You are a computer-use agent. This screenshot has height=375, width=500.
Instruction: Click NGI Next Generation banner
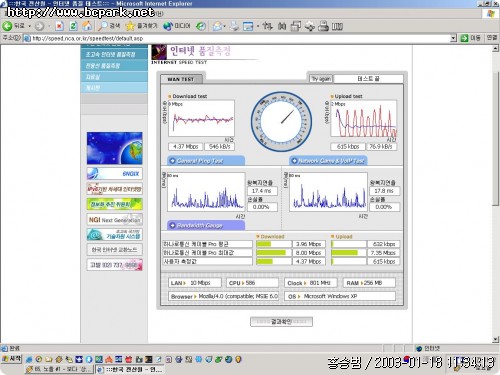tap(115, 220)
